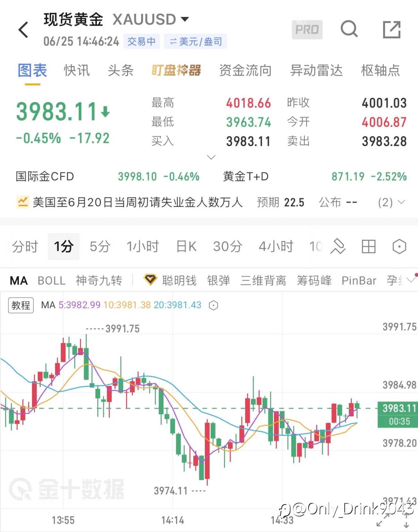This screenshot has width=418, height=532.
Task: Open the 教程 tutorial button
Action: 21,305
